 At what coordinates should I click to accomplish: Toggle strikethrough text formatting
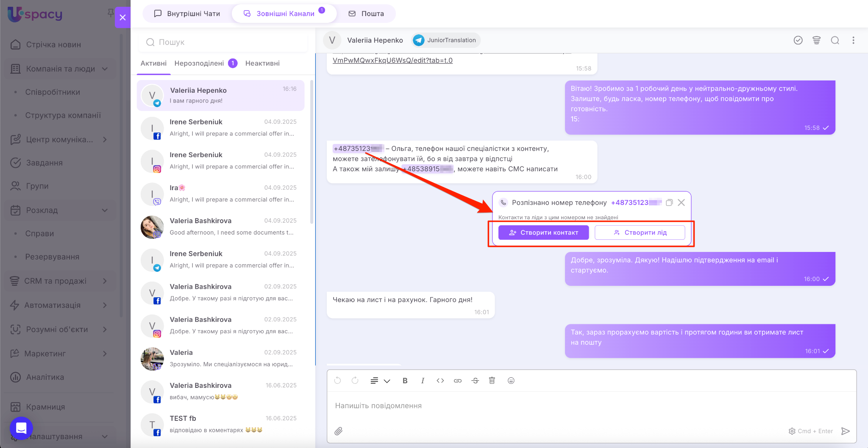pos(475,381)
